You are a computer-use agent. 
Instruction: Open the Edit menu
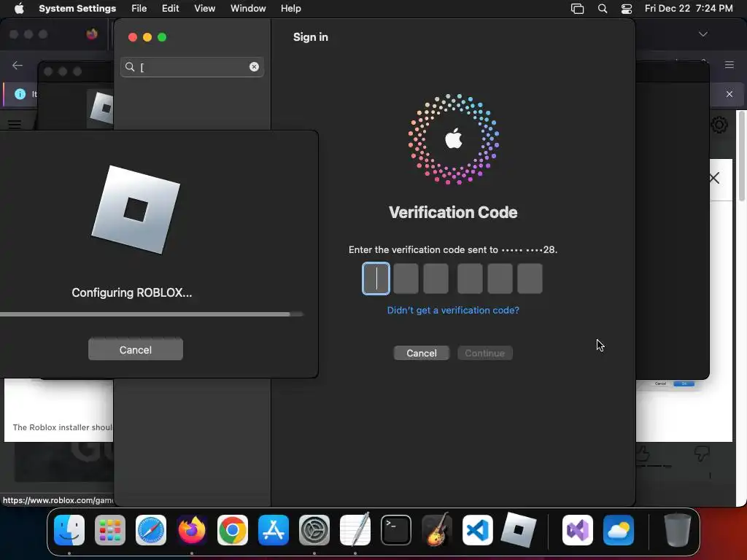[x=170, y=9]
